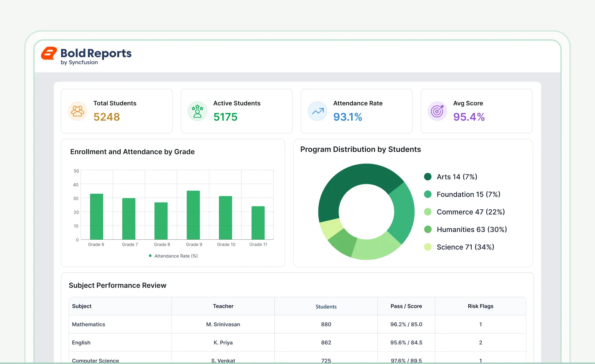Select the 'Avg Score' card label
595x364 pixels.
point(468,103)
